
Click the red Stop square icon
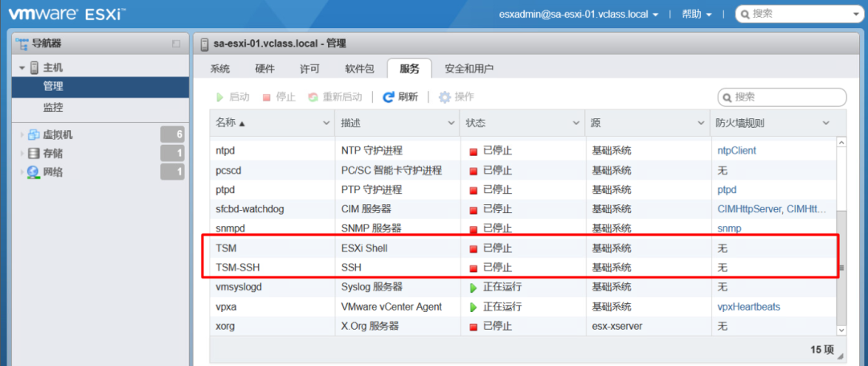click(x=266, y=98)
